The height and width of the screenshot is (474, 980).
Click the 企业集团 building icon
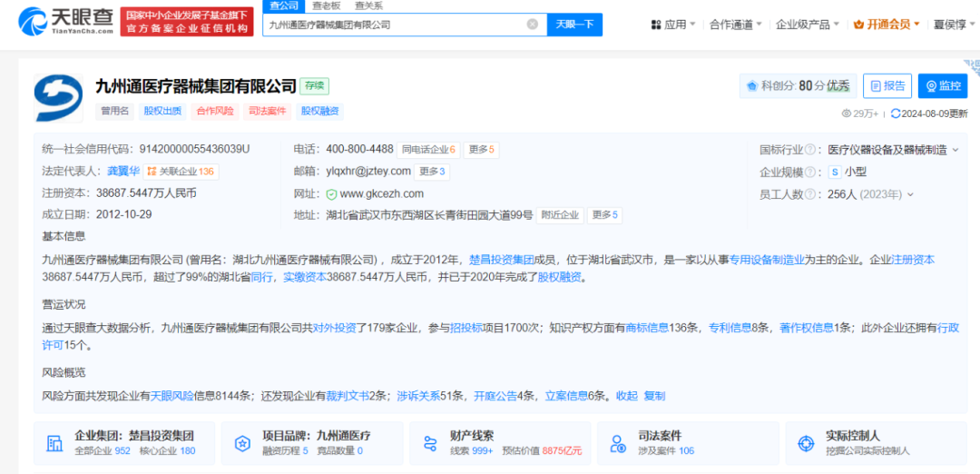[x=55, y=443]
